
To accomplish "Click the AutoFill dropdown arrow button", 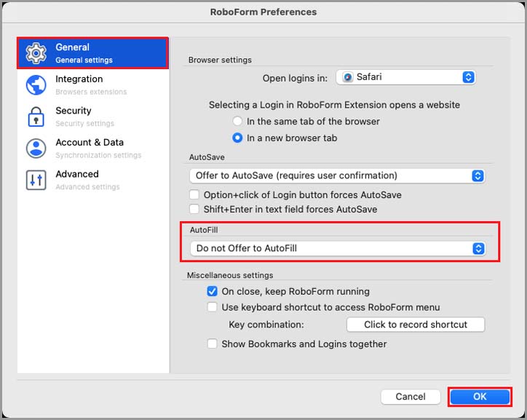I will [478, 248].
